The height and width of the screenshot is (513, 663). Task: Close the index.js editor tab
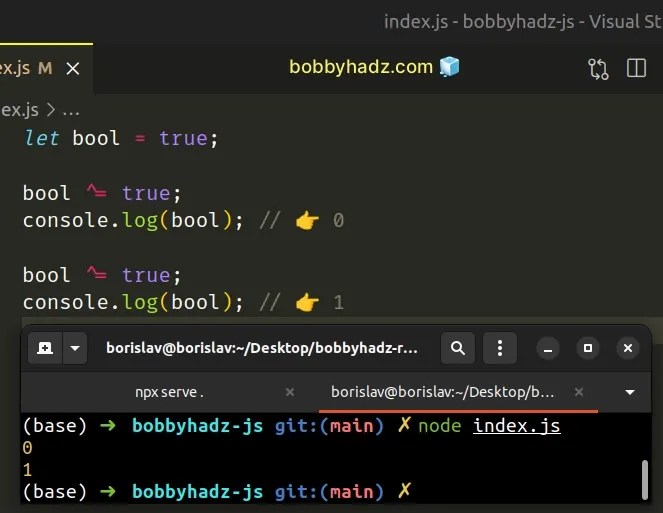click(x=73, y=69)
